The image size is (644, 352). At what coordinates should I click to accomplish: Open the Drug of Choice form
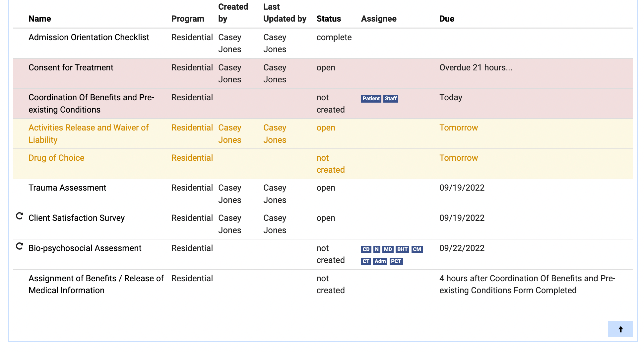coord(56,158)
